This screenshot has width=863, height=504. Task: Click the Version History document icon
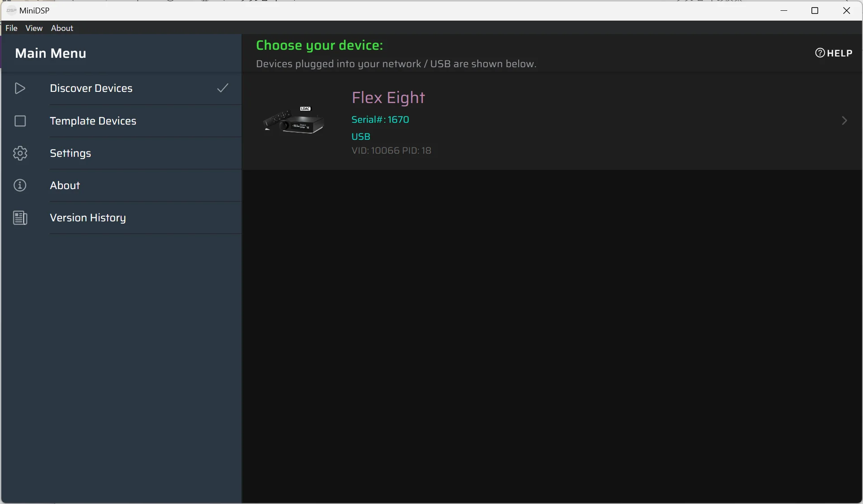click(x=20, y=218)
